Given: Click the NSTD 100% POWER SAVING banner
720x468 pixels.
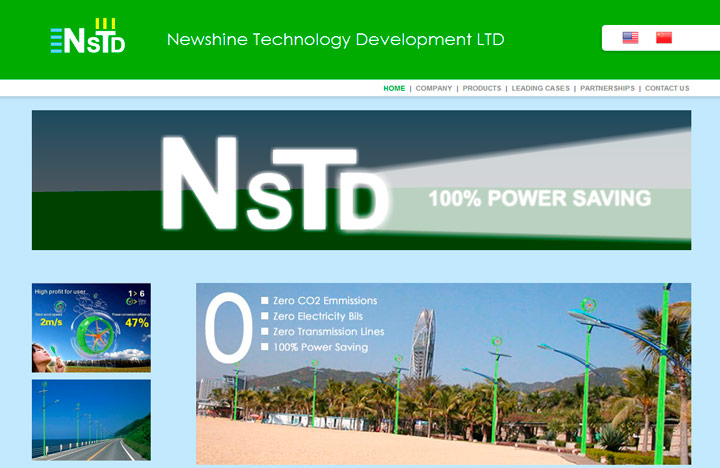Looking at the screenshot, I should pos(361,180).
